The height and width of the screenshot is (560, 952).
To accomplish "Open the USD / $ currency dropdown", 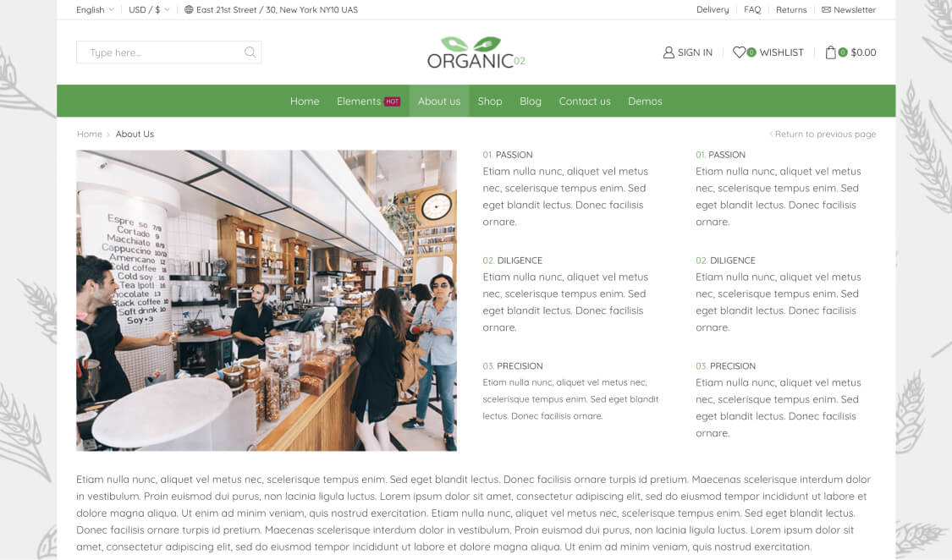I will click(x=149, y=9).
